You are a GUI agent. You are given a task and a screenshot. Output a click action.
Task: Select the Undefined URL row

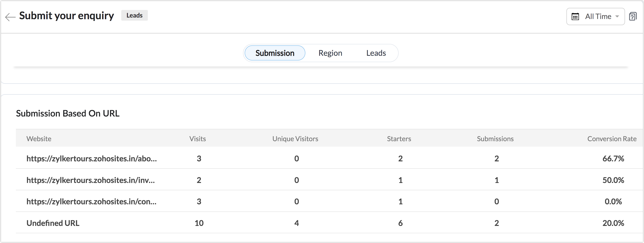point(53,223)
